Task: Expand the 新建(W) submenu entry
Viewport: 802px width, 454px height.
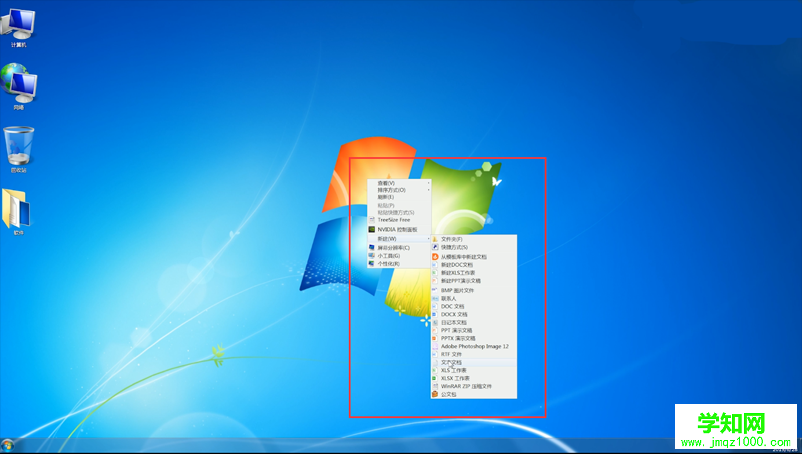Action: tap(399, 239)
